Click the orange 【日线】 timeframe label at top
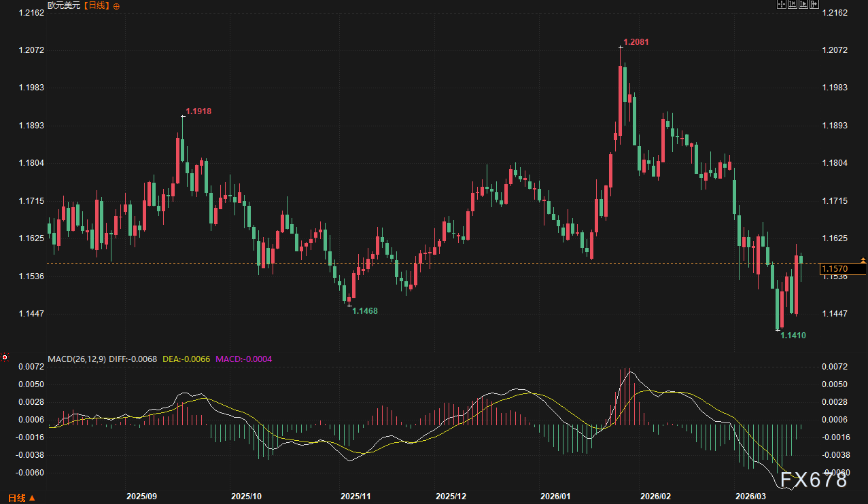 click(96, 5)
